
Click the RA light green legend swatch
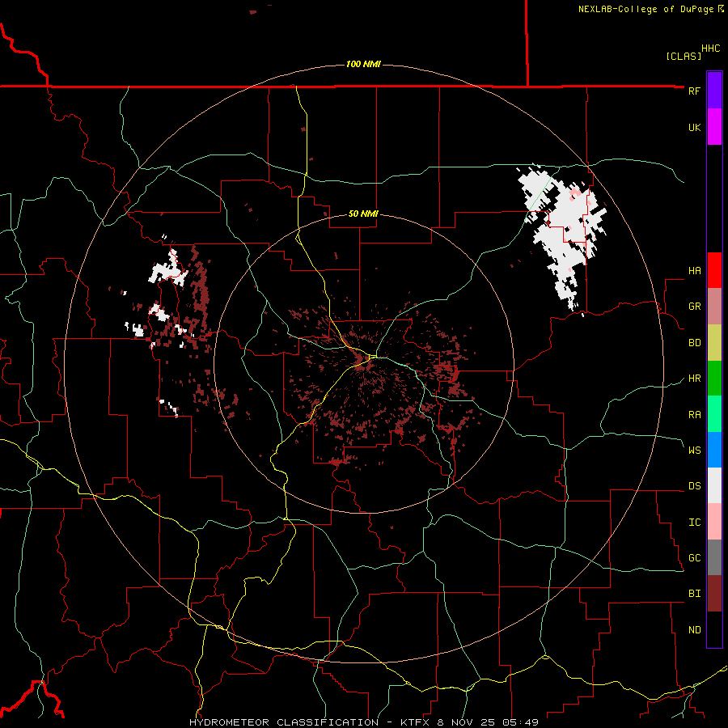pyautogui.click(x=714, y=414)
